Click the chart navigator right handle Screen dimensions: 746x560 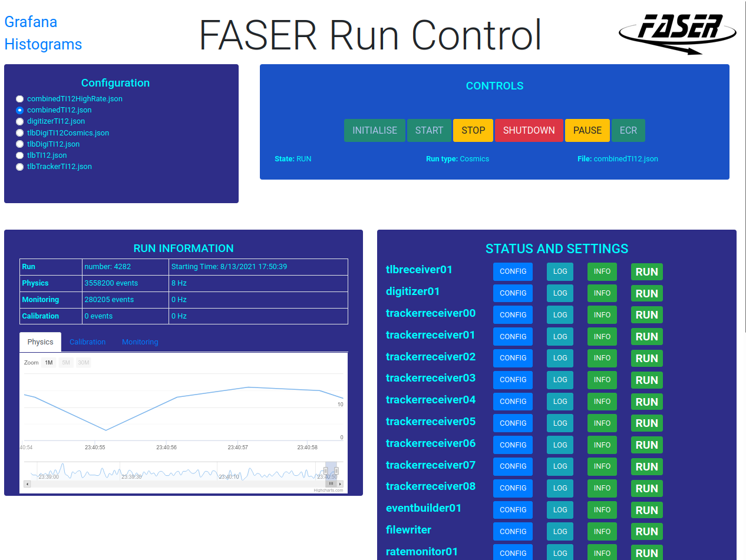(336, 471)
